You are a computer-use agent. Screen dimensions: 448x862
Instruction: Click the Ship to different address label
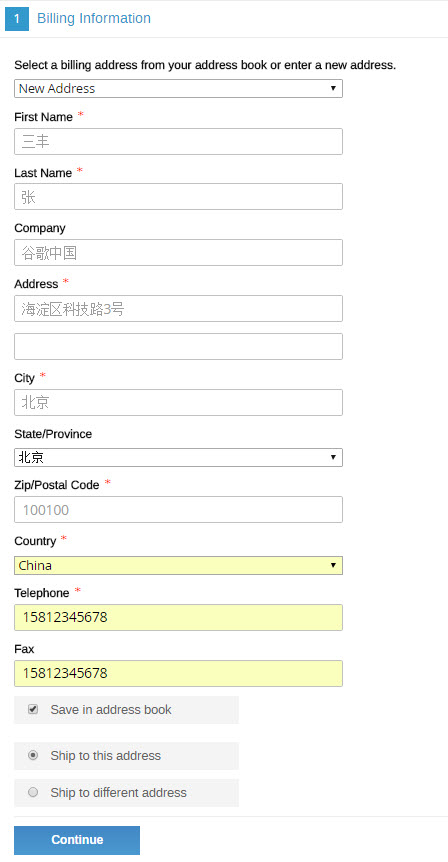click(119, 793)
